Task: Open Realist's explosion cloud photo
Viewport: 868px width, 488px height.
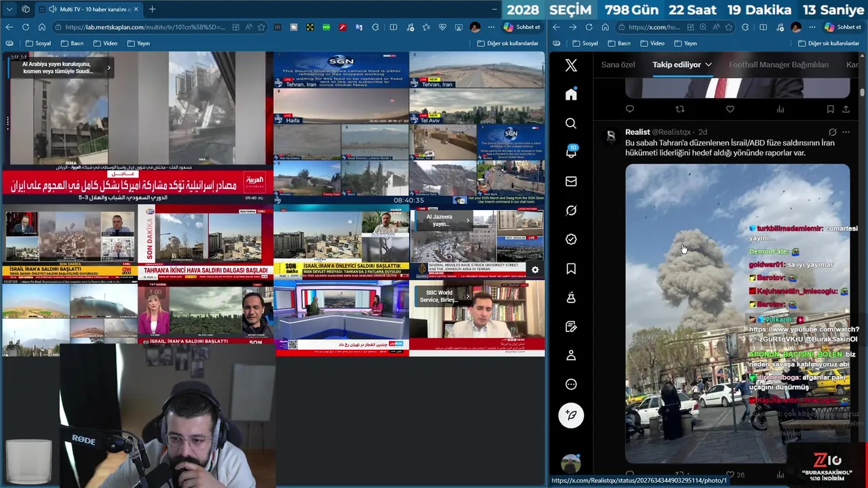Action: pyautogui.click(x=737, y=313)
